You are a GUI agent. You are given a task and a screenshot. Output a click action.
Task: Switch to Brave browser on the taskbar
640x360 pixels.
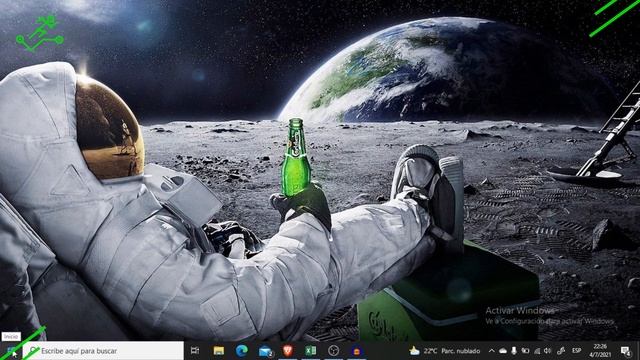point(288,351)
